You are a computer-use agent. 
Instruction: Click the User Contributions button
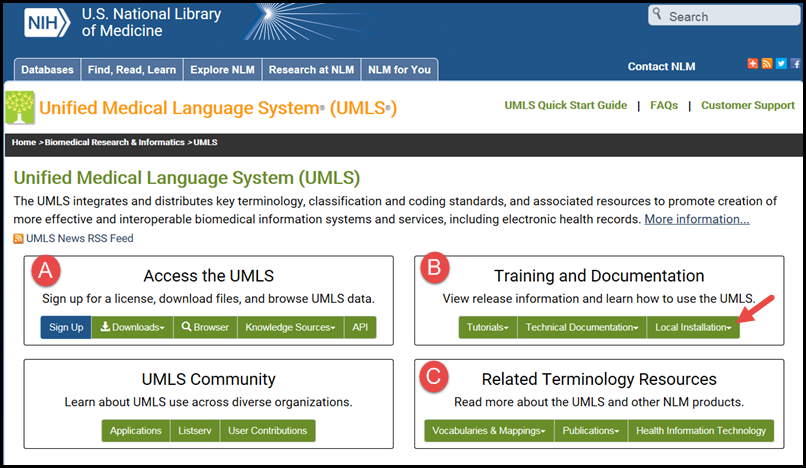[267, 431]
